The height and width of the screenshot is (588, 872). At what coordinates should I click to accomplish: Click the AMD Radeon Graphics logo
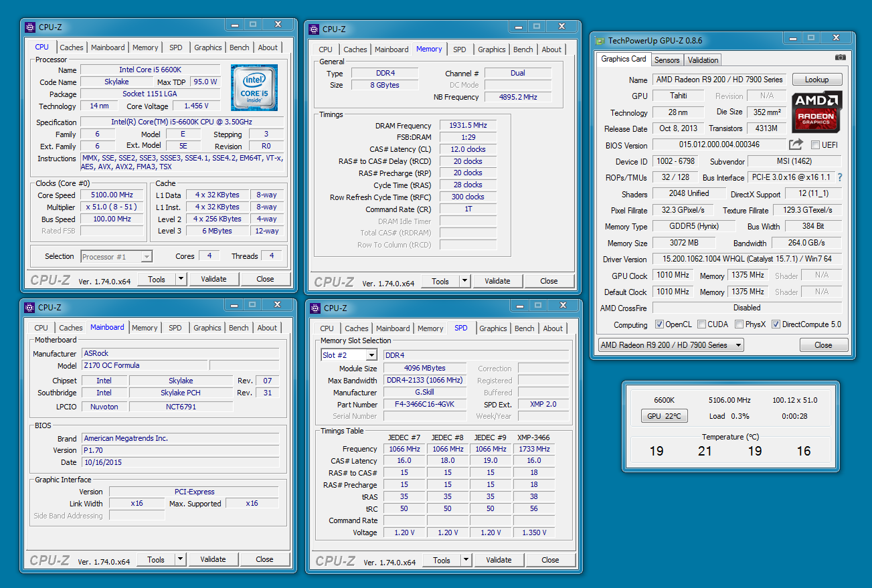816,112
